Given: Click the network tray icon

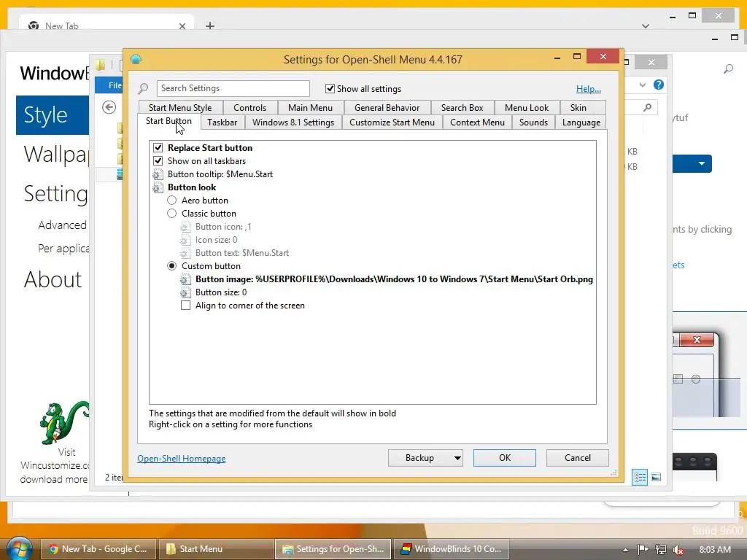Looking at the screenshot, I should coord(660,550).
